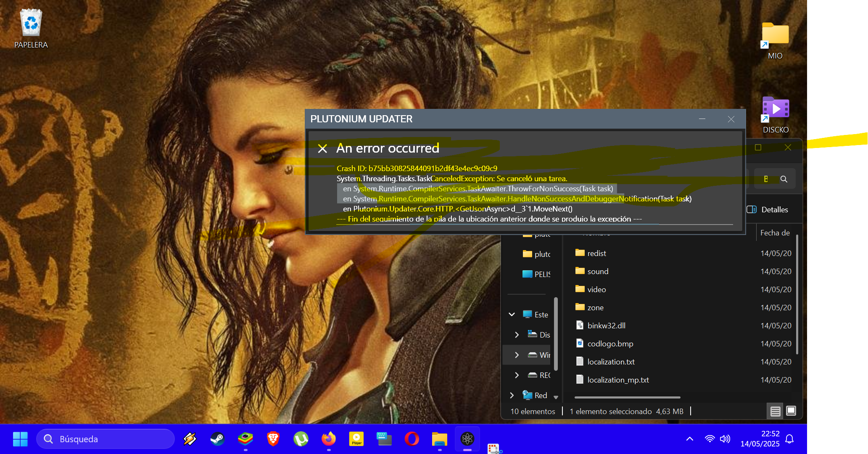Click the HandleNonSuccessAndDebuggerNotification stack line

(x=517, y=199)
